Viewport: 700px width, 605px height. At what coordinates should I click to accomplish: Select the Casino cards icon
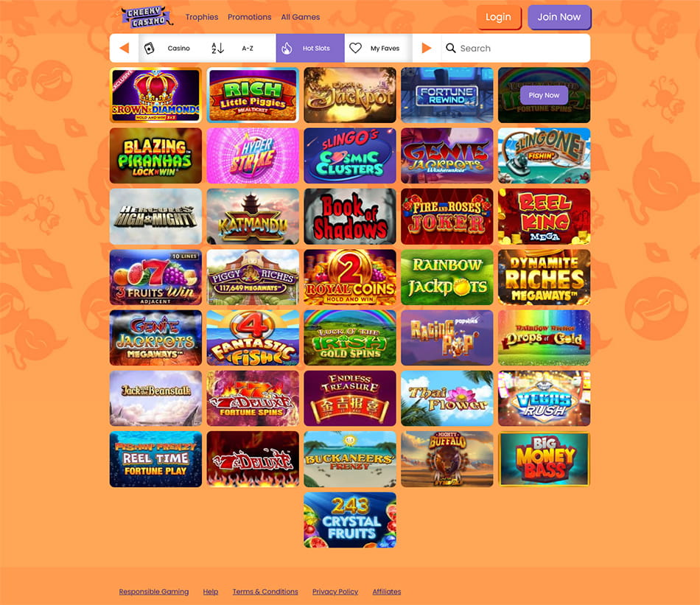pyautogui.click(x=150, y=48)
